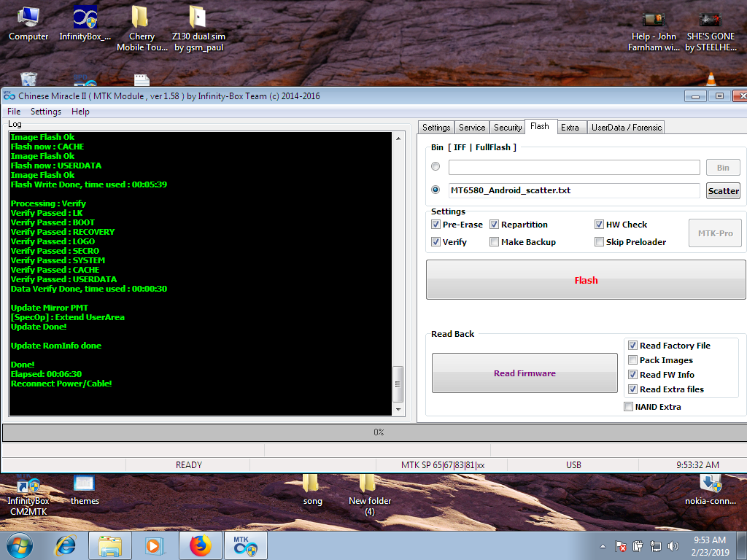Viewport: 747px width, 560px height.
Task: Launch Internet Explorer from the taskbar
Action: pos(66,545)
